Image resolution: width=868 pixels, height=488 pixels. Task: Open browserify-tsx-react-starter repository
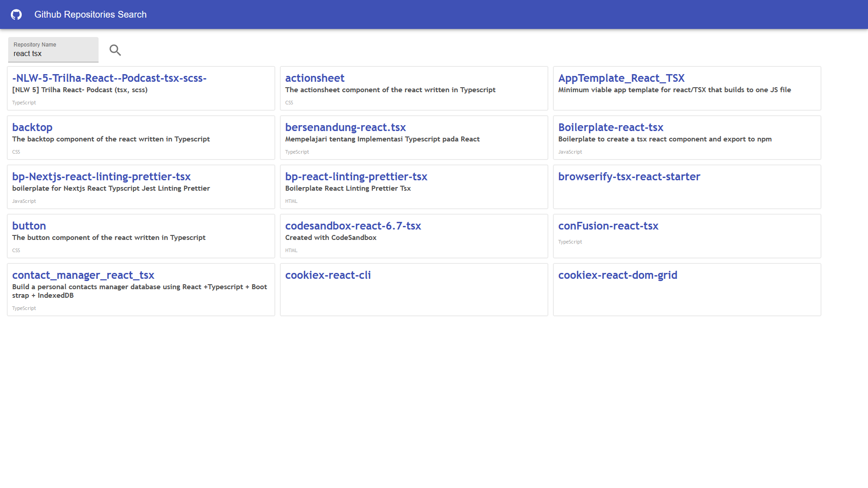click(629, 177)
